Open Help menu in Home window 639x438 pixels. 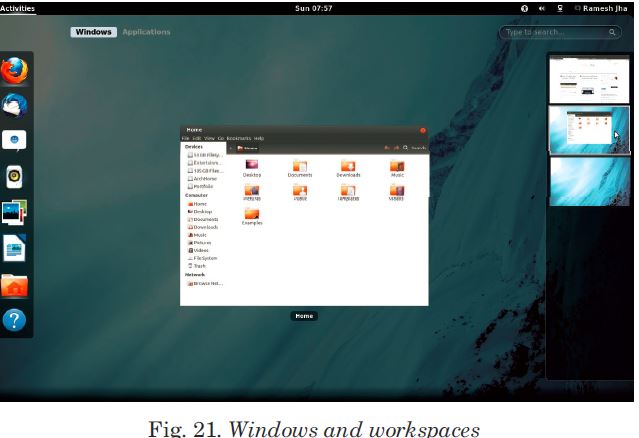click(259, 139)
